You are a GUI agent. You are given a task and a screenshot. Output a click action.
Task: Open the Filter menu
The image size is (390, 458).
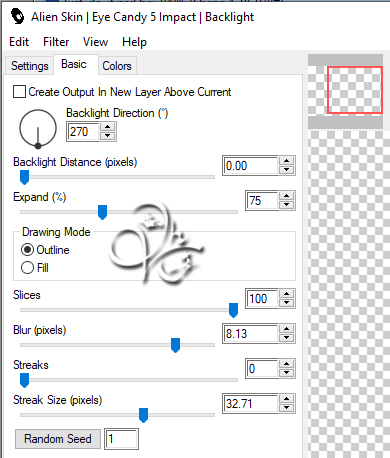[56, 42]
